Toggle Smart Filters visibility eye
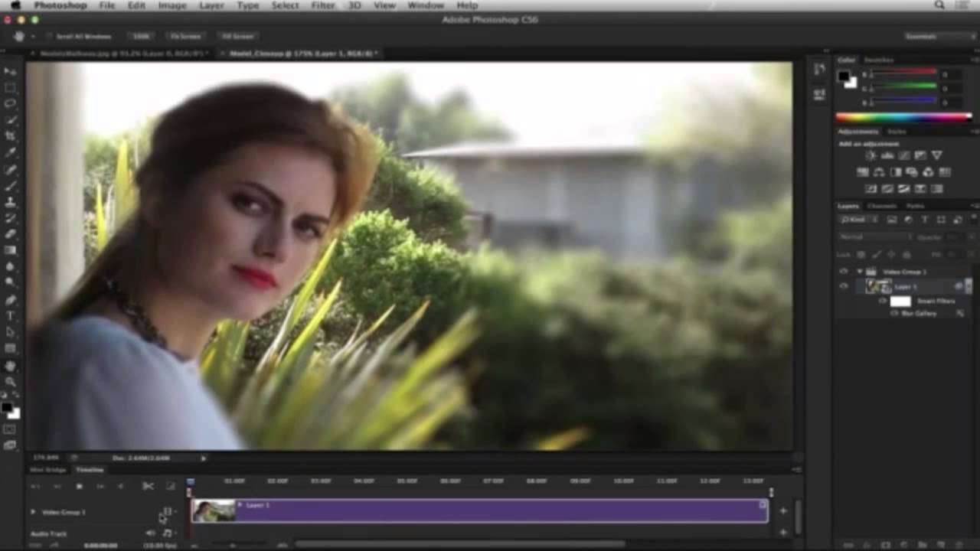The width and height of the screenshot is (980, 551). coord(882,301)
